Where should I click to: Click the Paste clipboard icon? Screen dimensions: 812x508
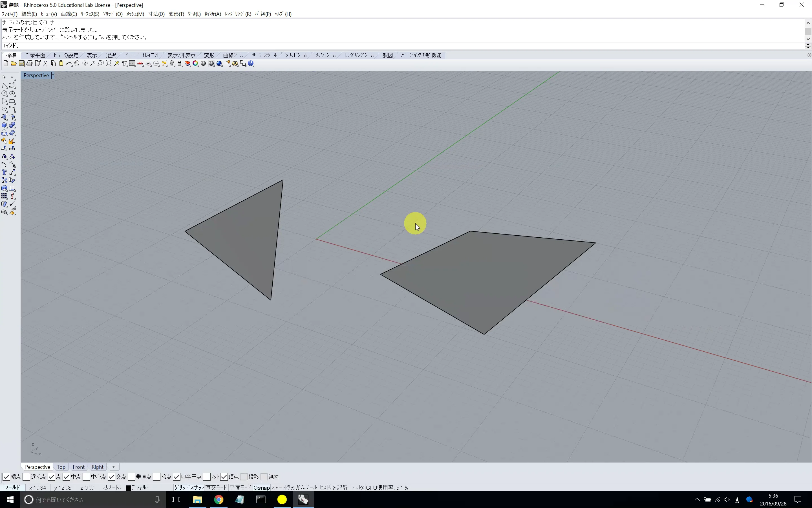point(61,63)
